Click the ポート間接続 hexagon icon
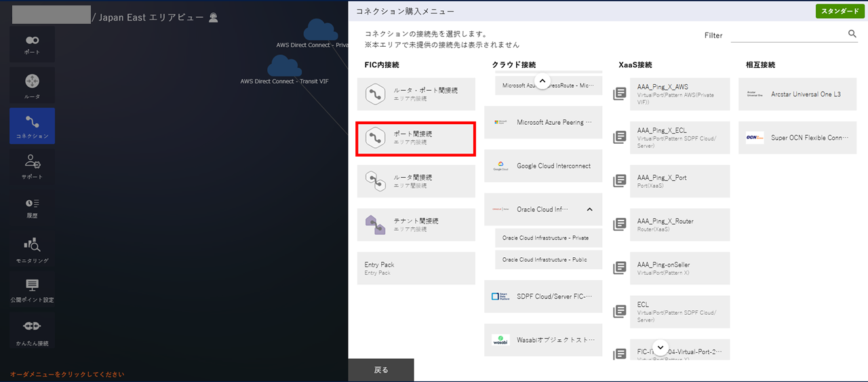This screenshot has width=868, height=382. pos(375,138)
